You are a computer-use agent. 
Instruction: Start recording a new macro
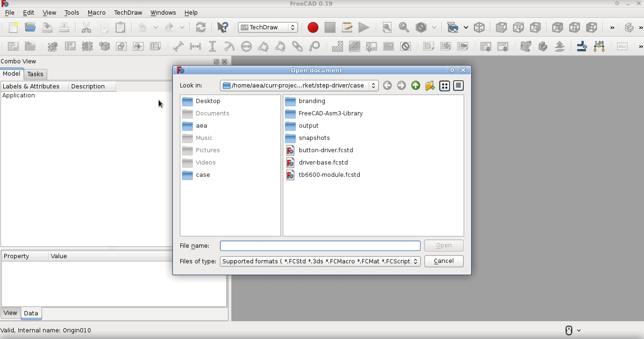313,27
